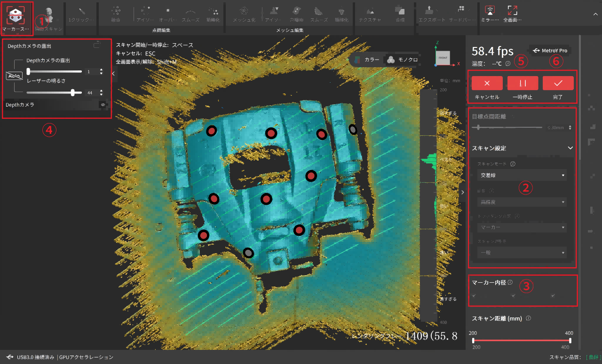This screenshot has width=602, height=364.
Task: Click the キャンセル red X button
Action: pyautogui.click(x=487, y=83)
